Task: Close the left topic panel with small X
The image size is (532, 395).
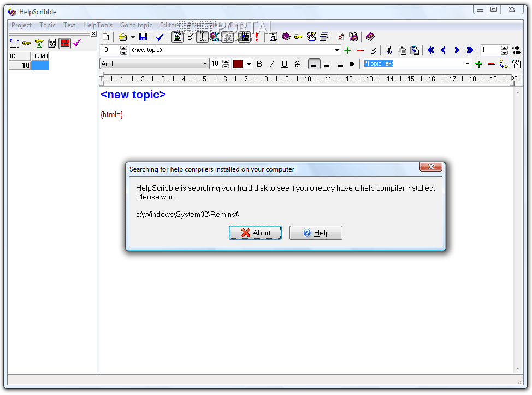Action: [93, 34]
